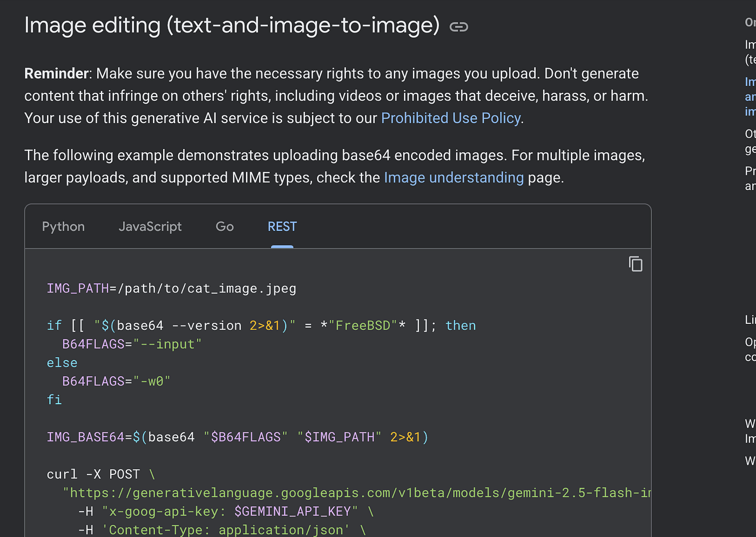Open the Go code tab

[x=225, y=227]
